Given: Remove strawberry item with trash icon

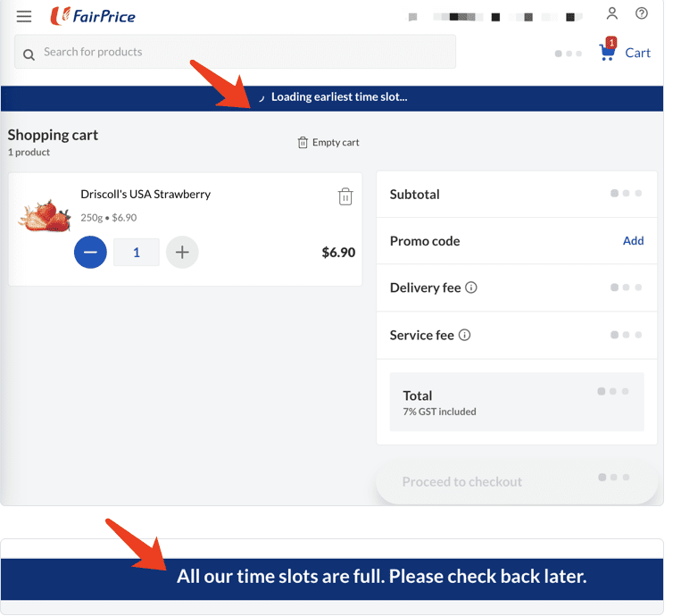Looking at the screenshot, I should [x=345, y=196].
